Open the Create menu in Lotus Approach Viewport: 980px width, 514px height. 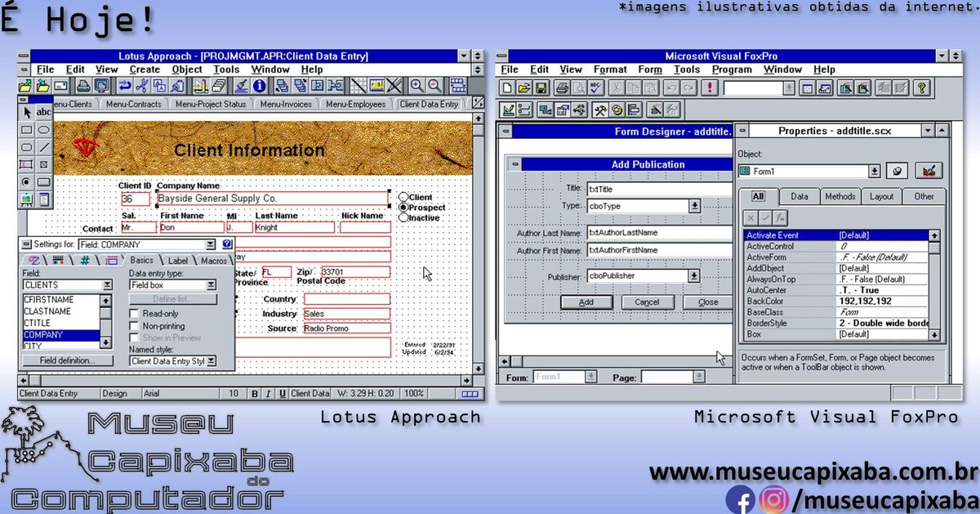(x=145, y=69)
